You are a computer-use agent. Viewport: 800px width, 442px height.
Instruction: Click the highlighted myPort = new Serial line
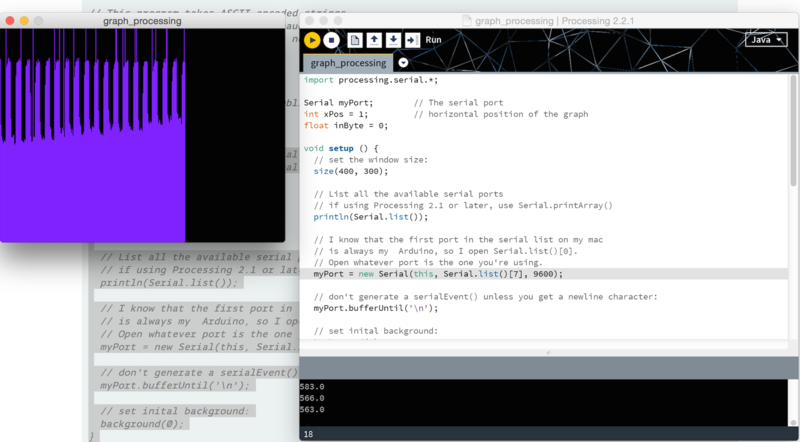pos(438,274)
